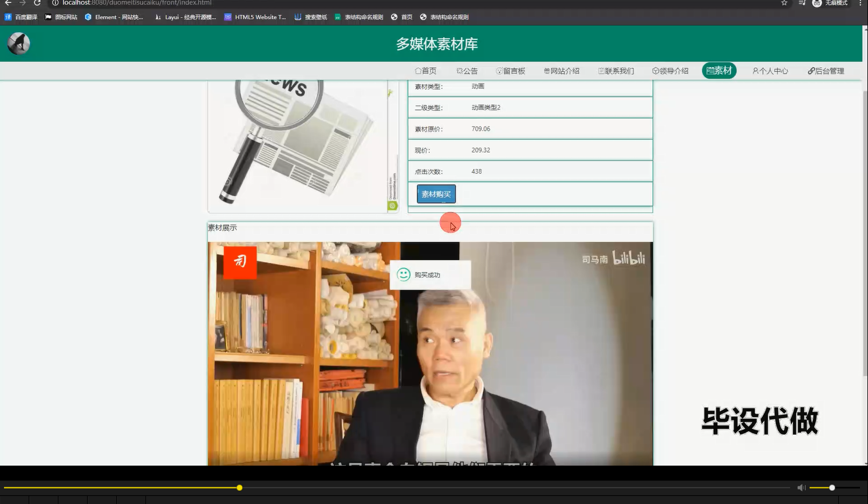
Task: Click the yellow video progress slider
Action: 239,487
